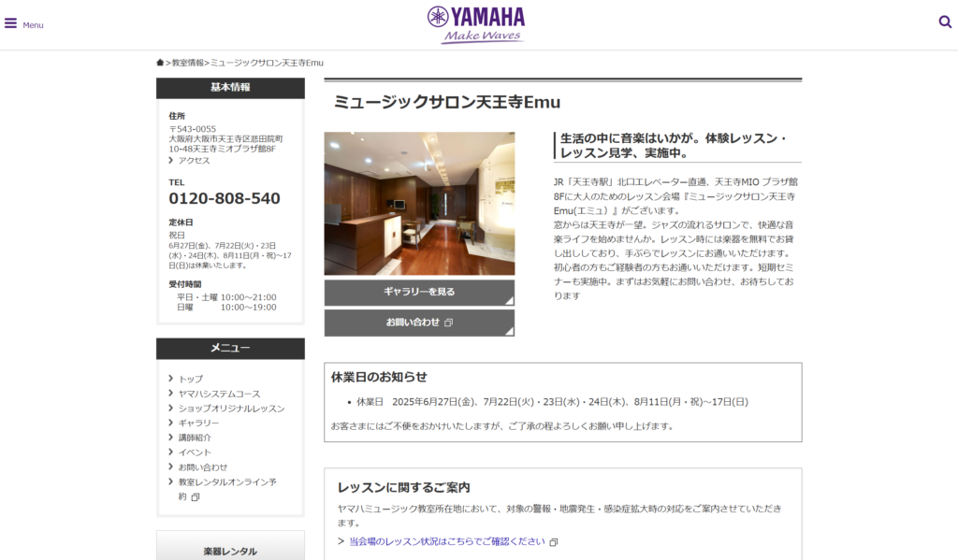Click the 定休日 label in sidebar

(181, 223)
